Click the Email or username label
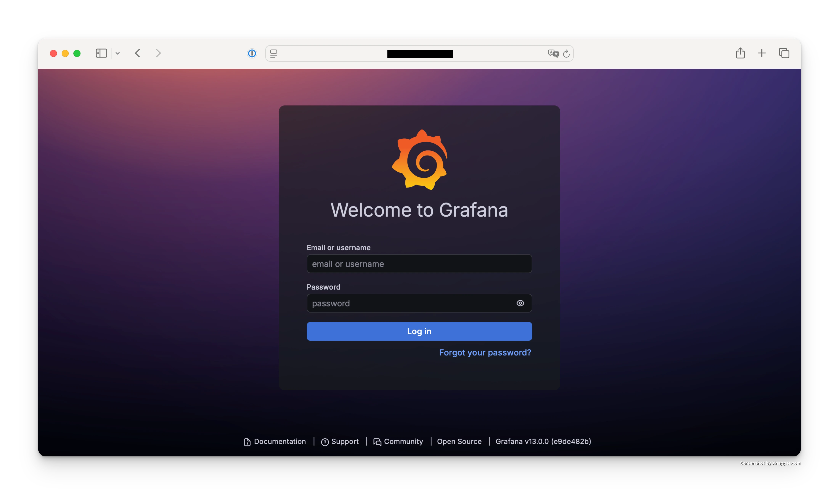The width and height of the screenshot is (839, 504). pos(339,248)
